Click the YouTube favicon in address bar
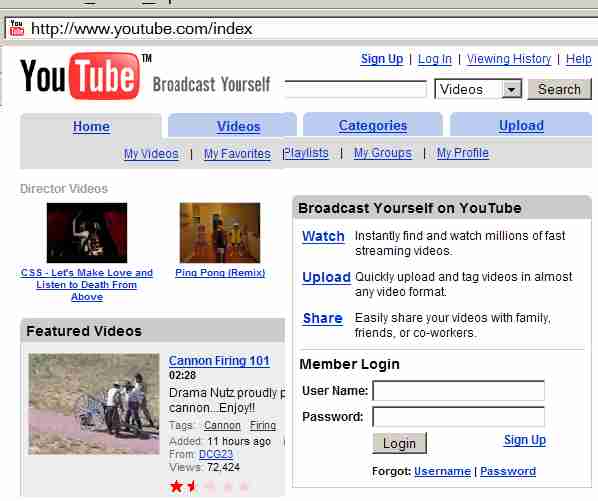This screenshot has width=598, height=501. coord(16,28)
